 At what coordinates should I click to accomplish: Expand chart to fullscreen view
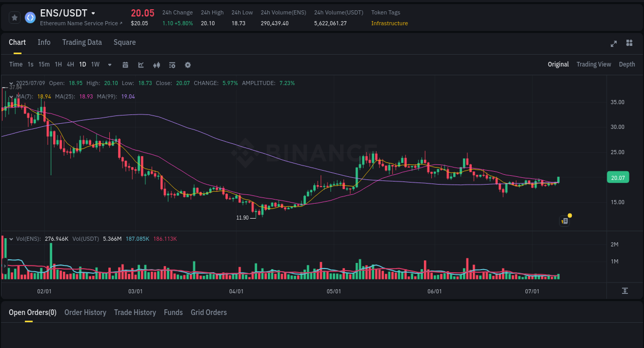pyautogui.click(x=614, y=44)
